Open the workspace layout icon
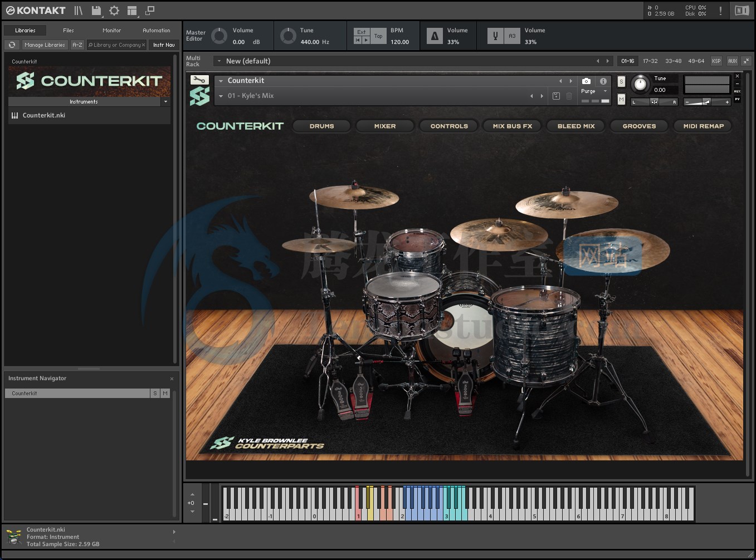Screen dimensions: 756x560 pyautogui.click(x=132, y=10)
